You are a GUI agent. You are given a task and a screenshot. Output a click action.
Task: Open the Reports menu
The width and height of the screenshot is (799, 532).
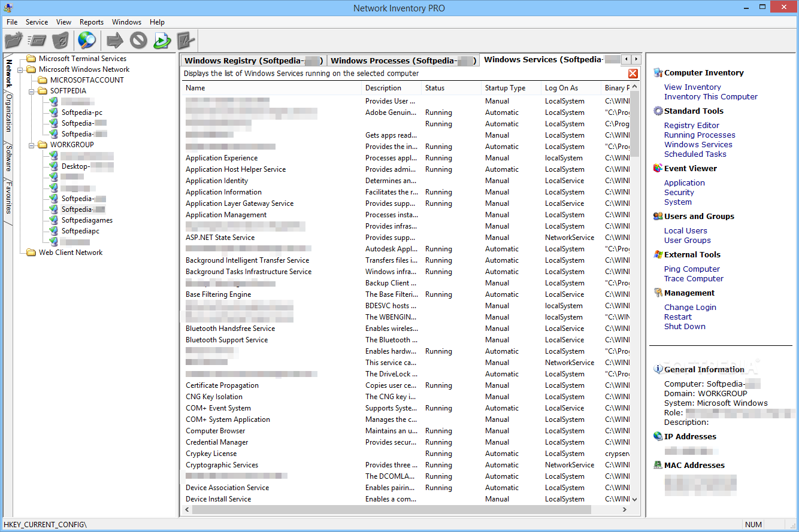(92, 22)
